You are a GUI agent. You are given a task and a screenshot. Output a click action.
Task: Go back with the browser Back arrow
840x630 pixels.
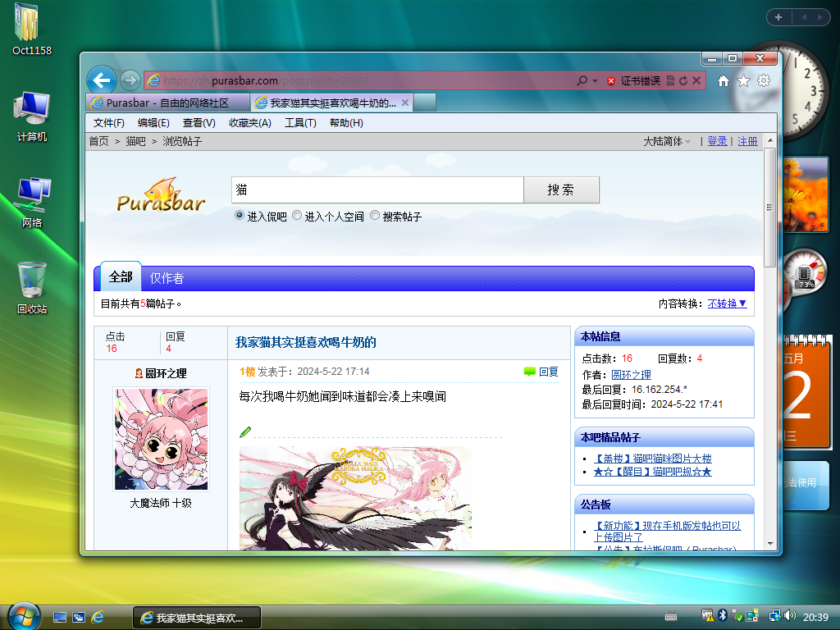[101, 80]
